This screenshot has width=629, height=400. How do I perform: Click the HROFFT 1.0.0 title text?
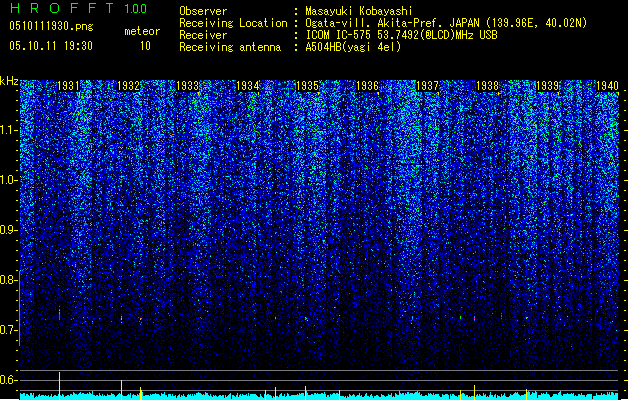[x=78, y=8]
